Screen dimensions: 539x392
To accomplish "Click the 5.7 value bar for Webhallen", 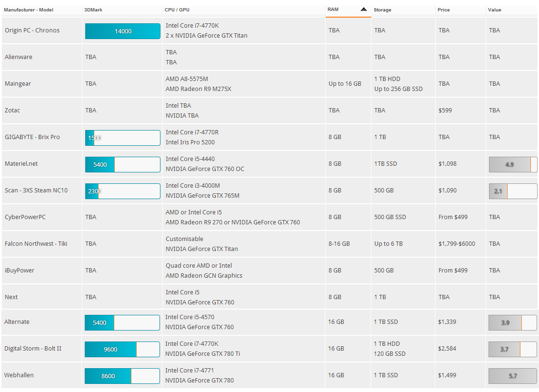I will pyautogui.click(x=512, y=376).
